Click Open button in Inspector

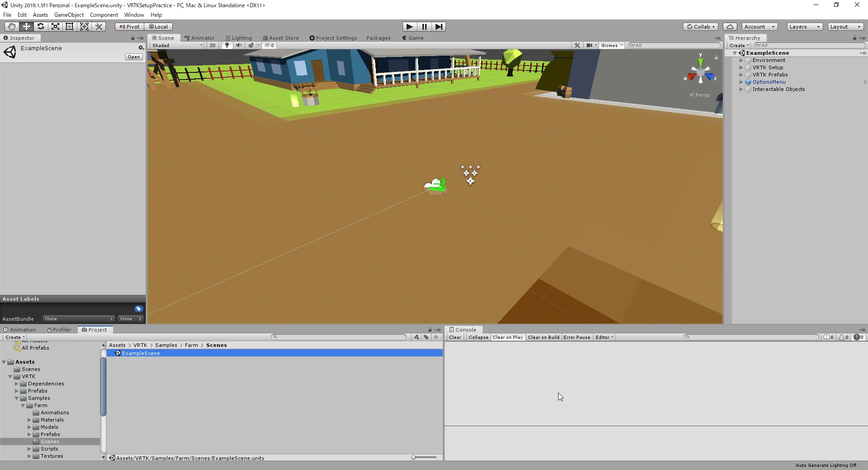point(133,57)
